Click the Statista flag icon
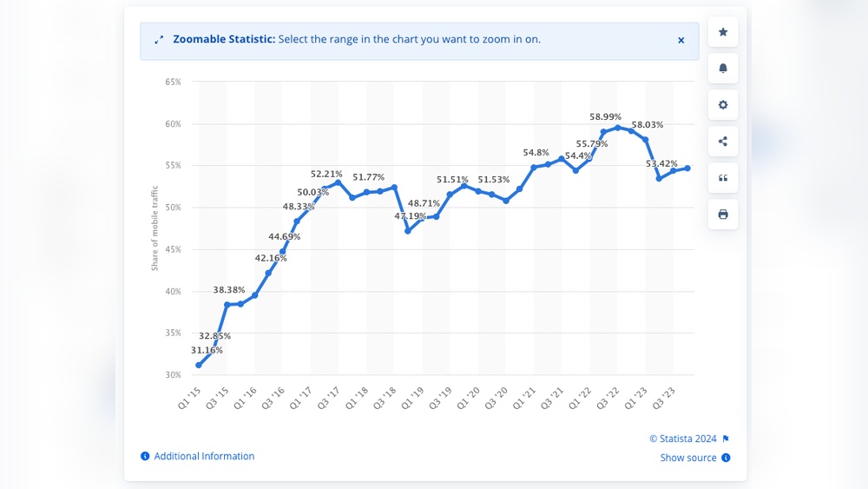 726,439
